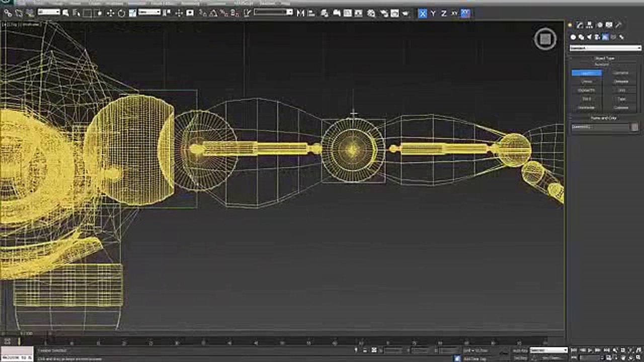The image size is (644, 362).
Task: Toggle the Angle Snap button
Action: (213, 14)
